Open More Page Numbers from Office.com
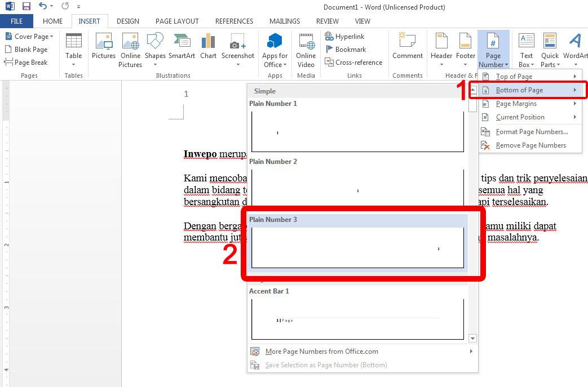Viewport: 588px width, 387px height. tap(362, 352)
